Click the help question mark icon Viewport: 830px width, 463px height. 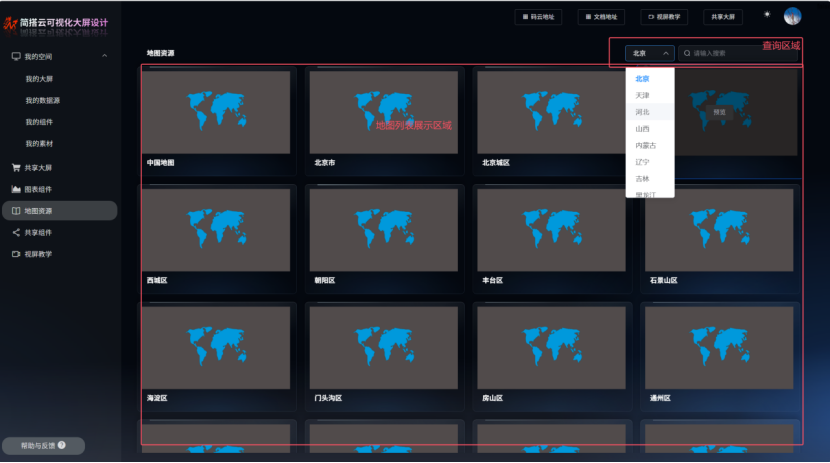(x=62, y=445)
